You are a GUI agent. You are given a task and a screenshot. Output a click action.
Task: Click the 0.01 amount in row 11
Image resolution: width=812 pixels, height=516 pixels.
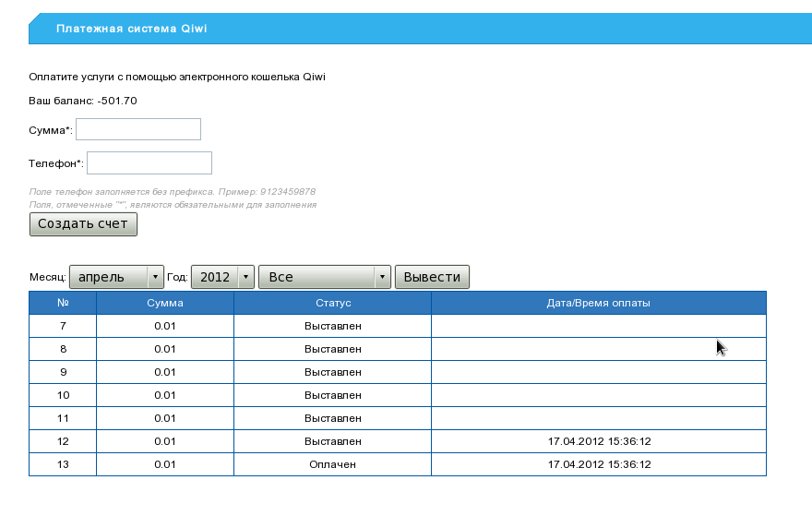165,418
